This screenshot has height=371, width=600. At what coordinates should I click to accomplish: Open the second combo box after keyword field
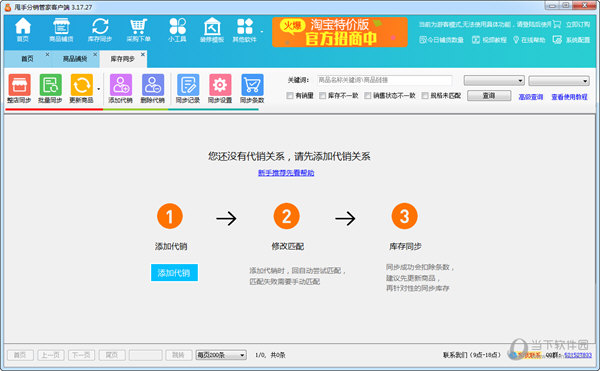tap(559, 80)
